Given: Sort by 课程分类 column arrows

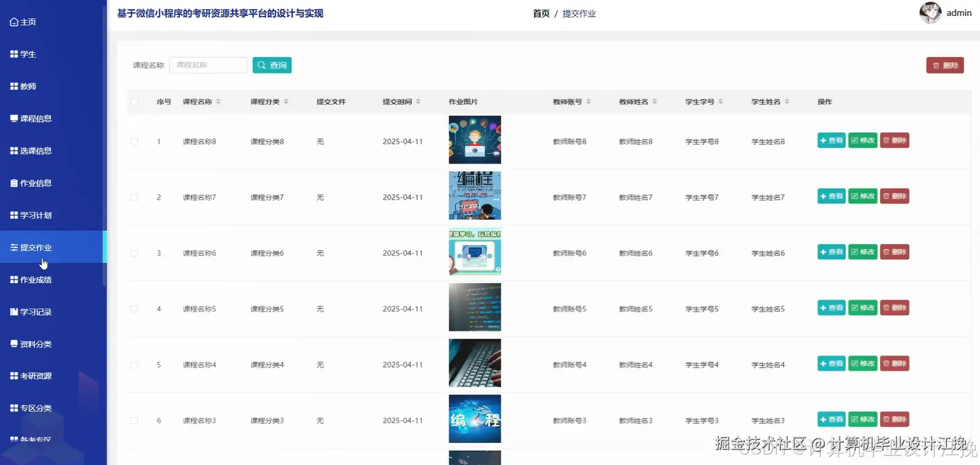Looking at the screenshot, I should [286, 102].
